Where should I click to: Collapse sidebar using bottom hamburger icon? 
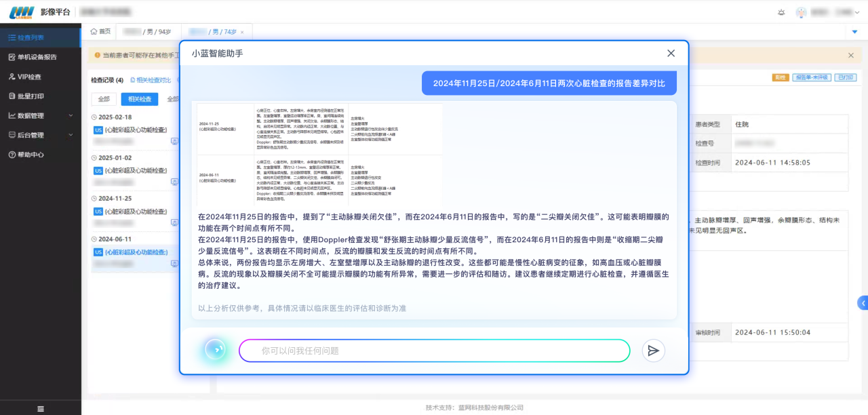[x=41, y=409]
